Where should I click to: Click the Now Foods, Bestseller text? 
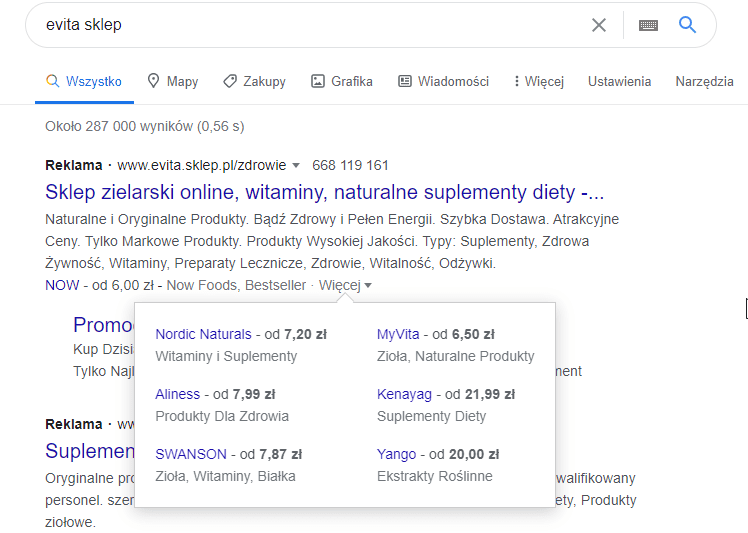click(x=236, y=285)
